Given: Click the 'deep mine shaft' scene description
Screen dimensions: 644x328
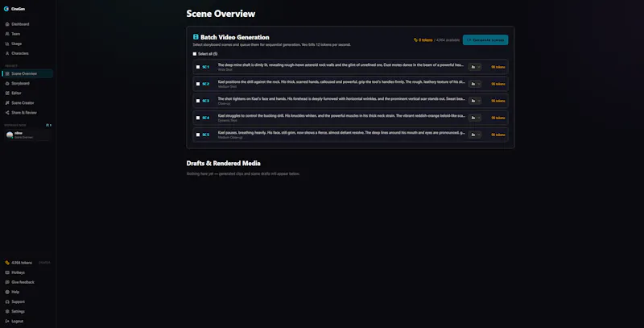Looking at the screenshot, I should tap(341, 65).
